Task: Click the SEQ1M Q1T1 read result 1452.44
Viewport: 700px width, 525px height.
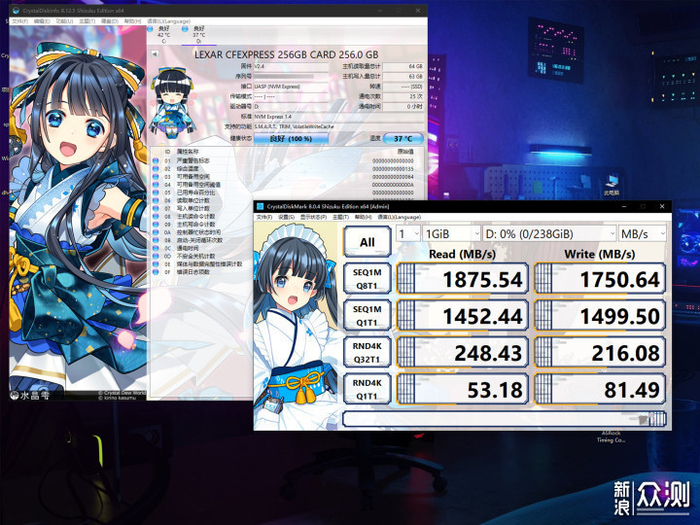Action: 462,316
